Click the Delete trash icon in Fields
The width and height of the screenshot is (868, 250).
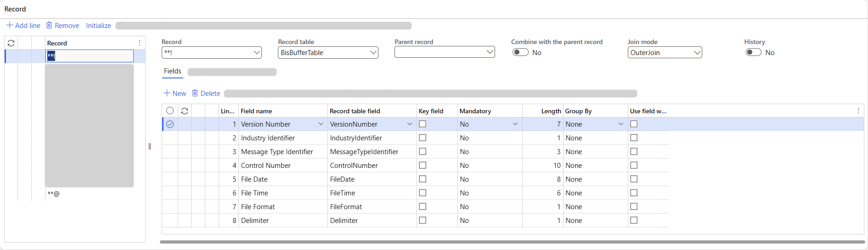(195, 93)
